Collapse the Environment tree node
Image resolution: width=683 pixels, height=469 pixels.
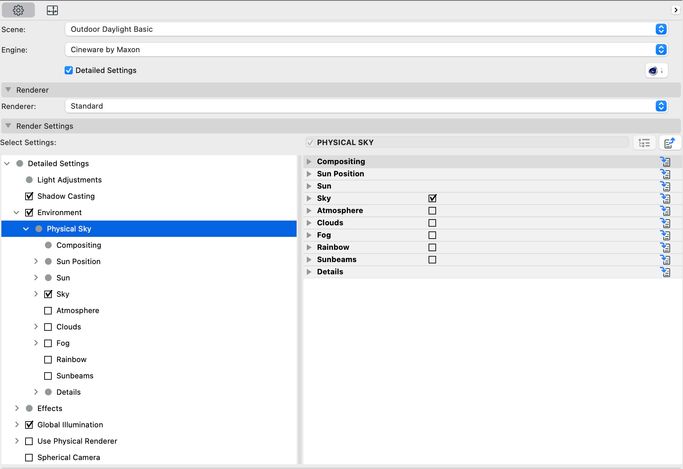tap(17, 213)
